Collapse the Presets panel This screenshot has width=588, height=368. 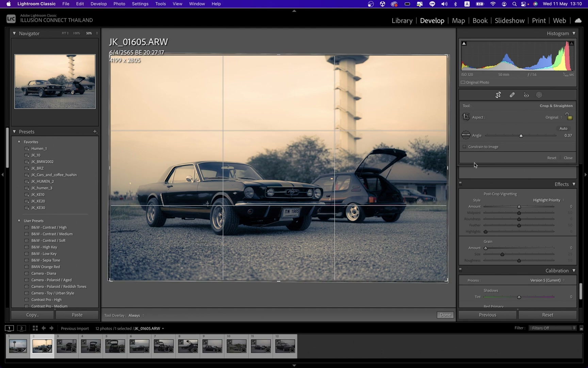click(14, 132)
